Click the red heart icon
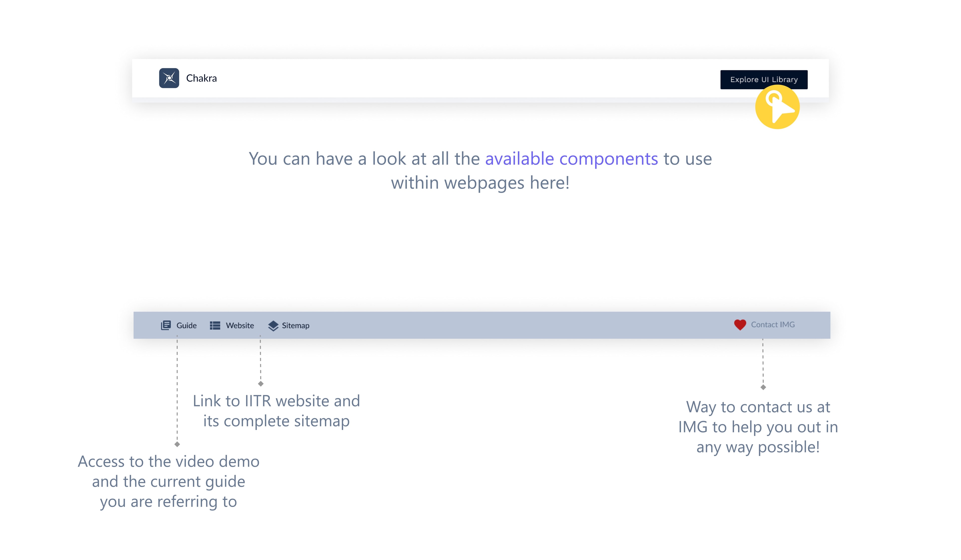 click(740, 325)
